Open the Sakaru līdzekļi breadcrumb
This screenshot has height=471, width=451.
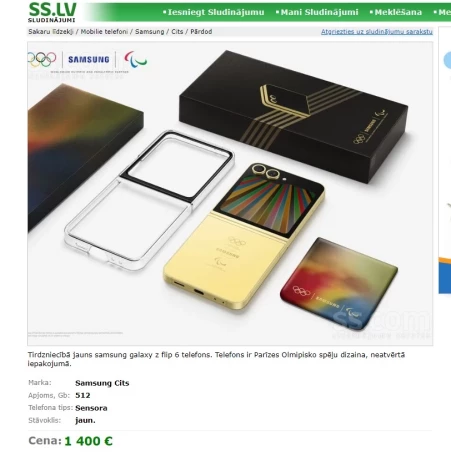click(51, 32)
